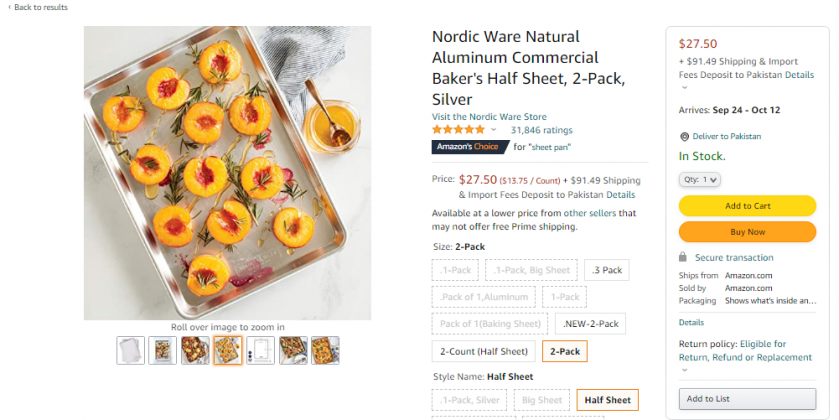Click the five-star rating icon

click(x=459, y=130)
